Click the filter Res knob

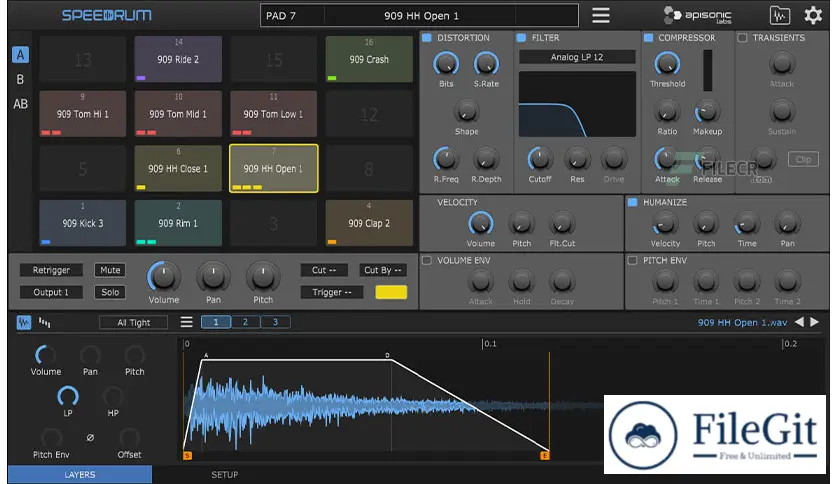577,159
